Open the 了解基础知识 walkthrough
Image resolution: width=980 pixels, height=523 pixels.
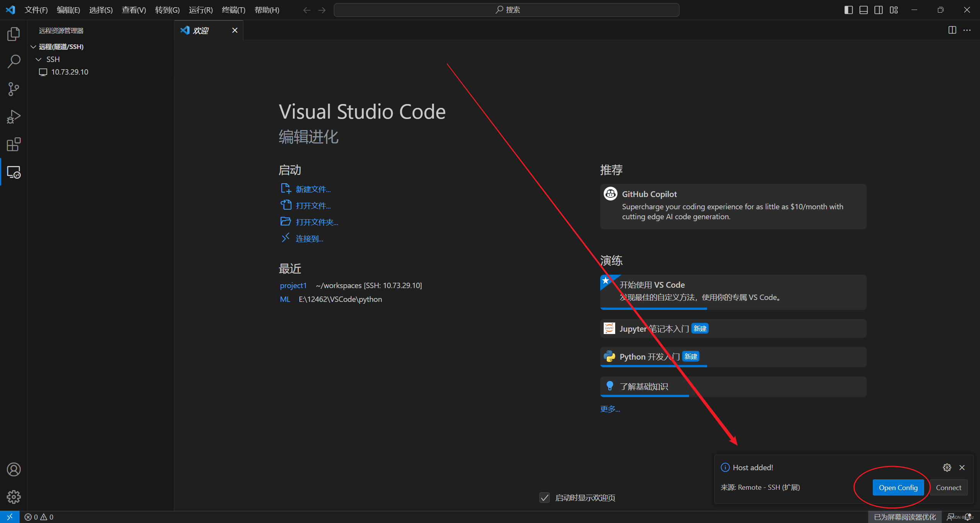(733, 386)
